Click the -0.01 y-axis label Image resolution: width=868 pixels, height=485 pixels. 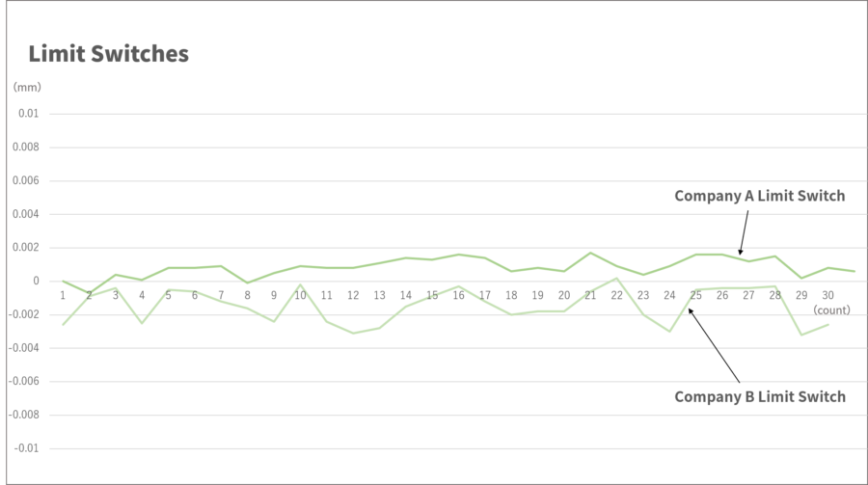26,448
